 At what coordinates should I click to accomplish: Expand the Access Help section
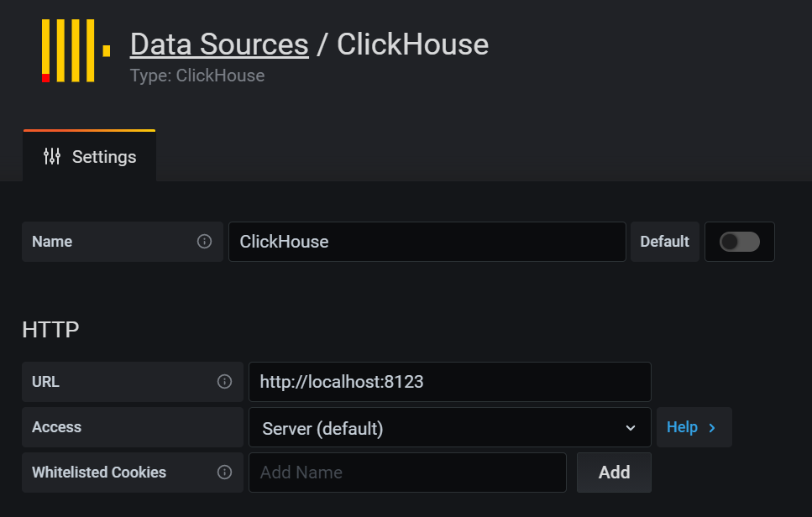[x=693, y=428]
